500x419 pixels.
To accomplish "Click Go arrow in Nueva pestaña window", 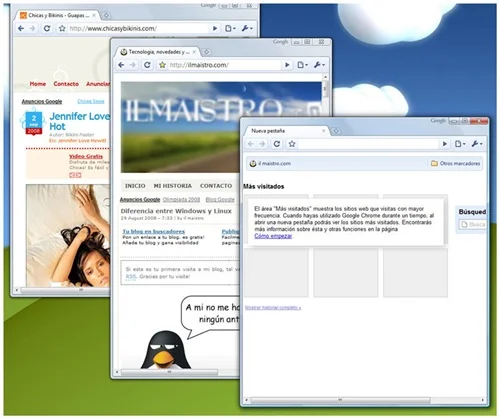I will (445, 144).
